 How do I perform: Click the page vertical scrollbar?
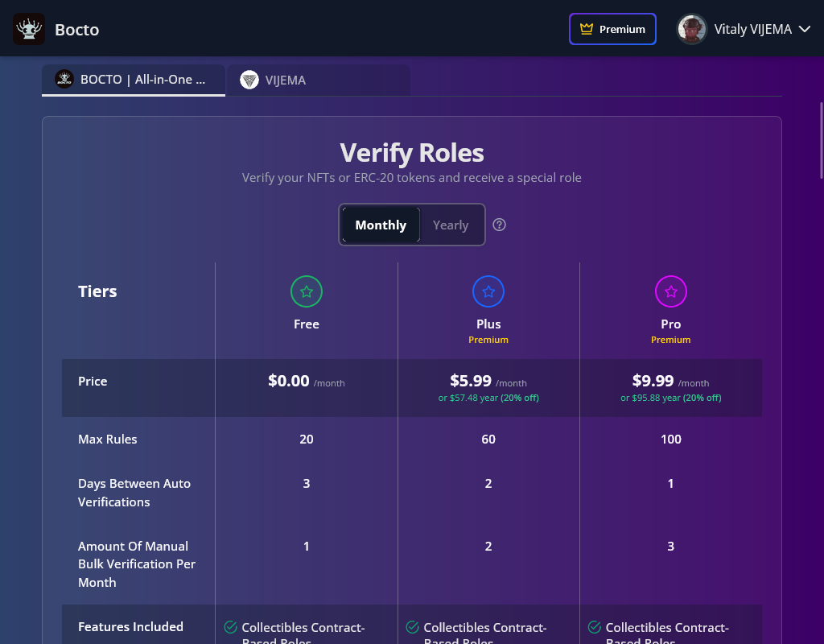tap(821, 141)
